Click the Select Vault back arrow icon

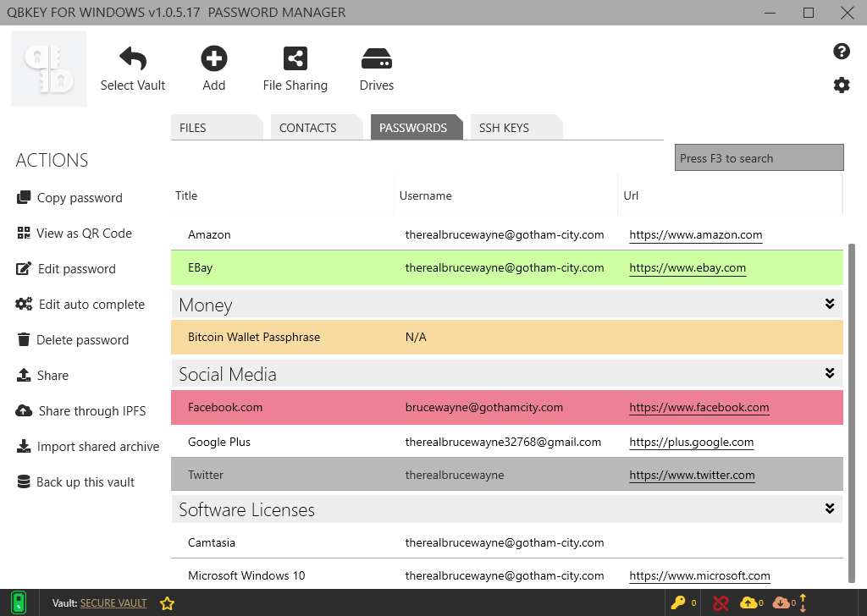tap(133, 58)
